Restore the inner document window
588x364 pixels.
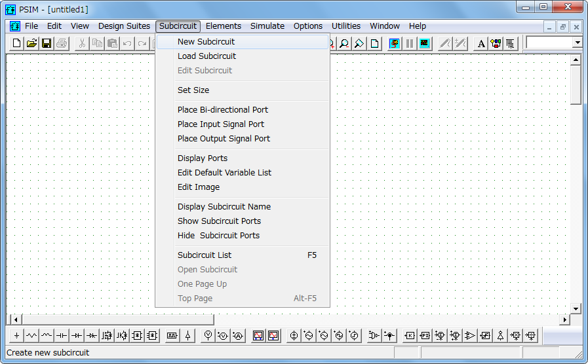click(x=562, y=27)
